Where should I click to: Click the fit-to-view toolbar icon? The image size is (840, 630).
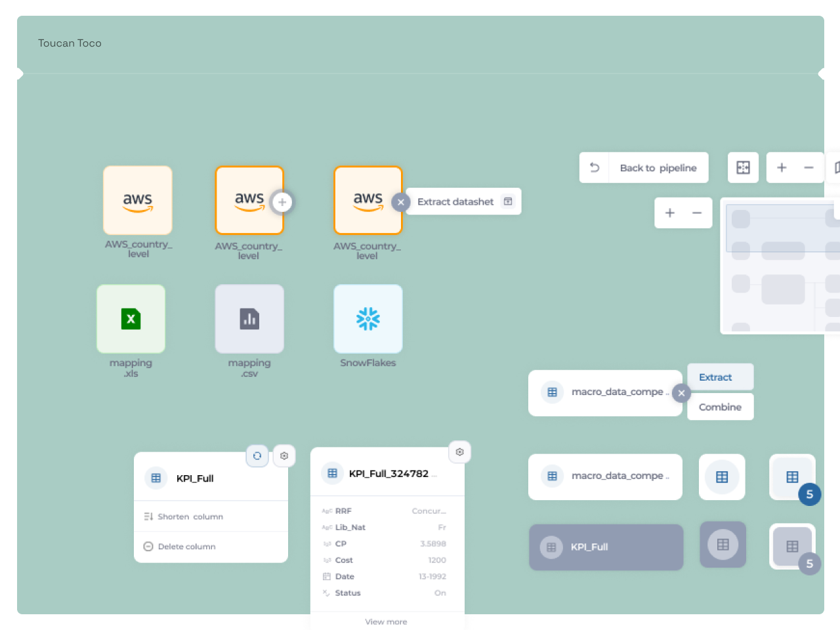click(742, 167)
